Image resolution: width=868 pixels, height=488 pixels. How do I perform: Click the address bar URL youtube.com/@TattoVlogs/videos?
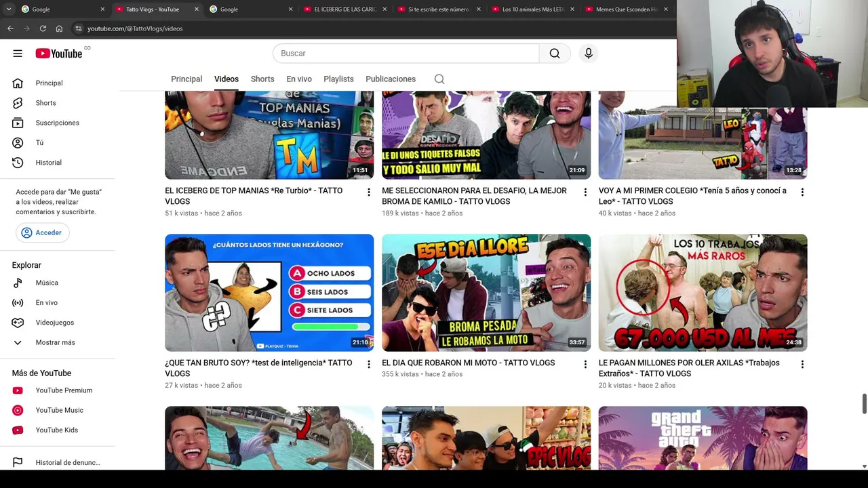[135, 28]
